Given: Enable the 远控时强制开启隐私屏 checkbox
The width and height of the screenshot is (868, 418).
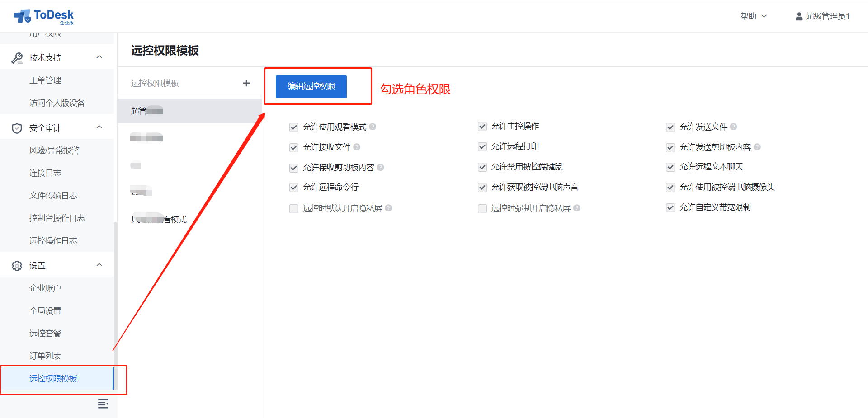Looking at the screenshot, I should click(x=482, y=208).
